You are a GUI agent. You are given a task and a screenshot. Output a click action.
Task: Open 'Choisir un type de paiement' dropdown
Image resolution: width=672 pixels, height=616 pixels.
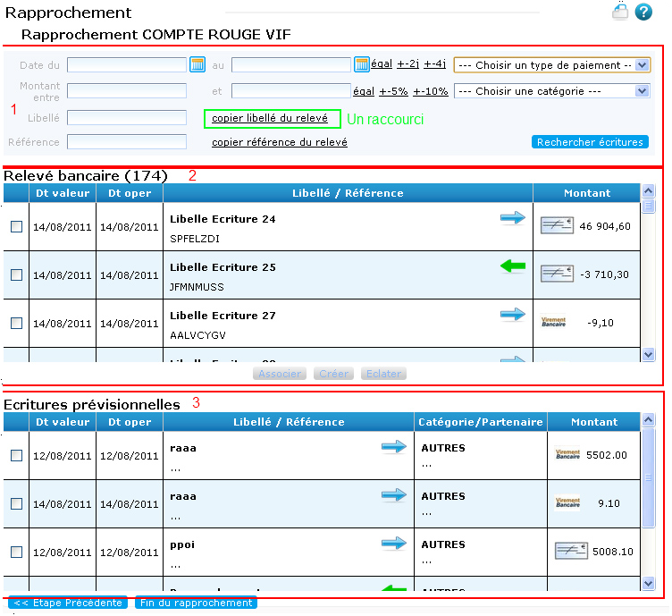[552, 65]
